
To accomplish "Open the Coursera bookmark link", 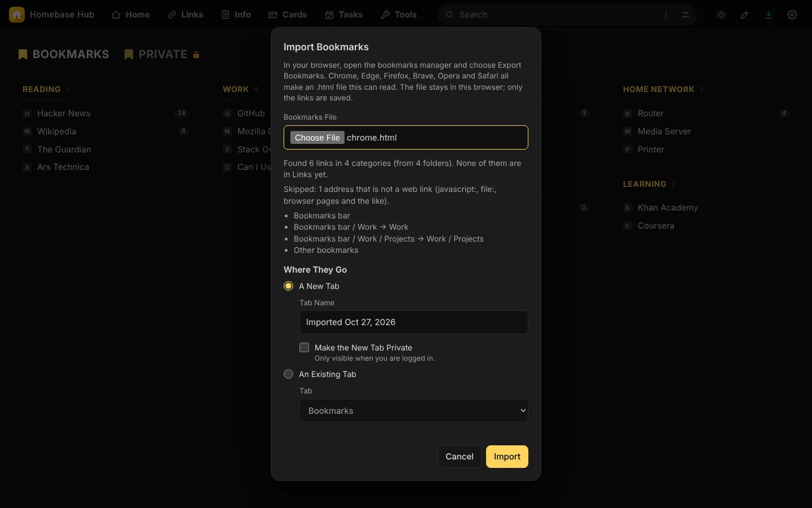I will click(x=656, y=226).
